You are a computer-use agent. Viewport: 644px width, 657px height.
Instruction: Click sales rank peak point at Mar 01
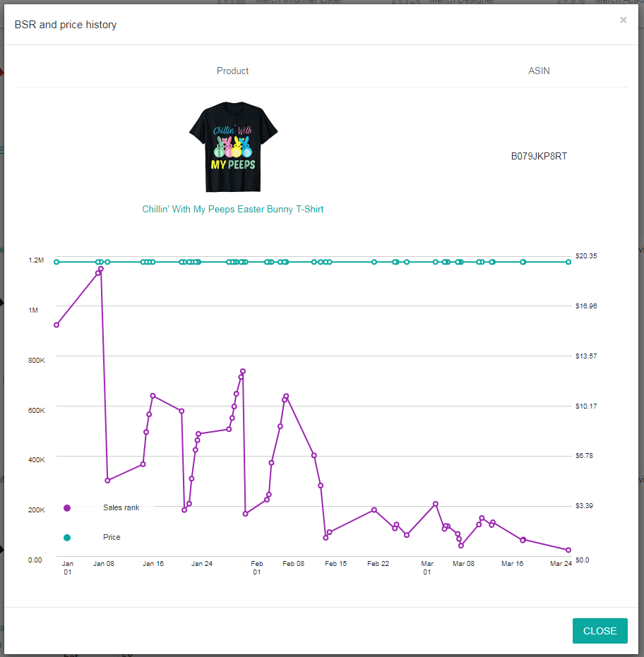(x=435, y=504)
